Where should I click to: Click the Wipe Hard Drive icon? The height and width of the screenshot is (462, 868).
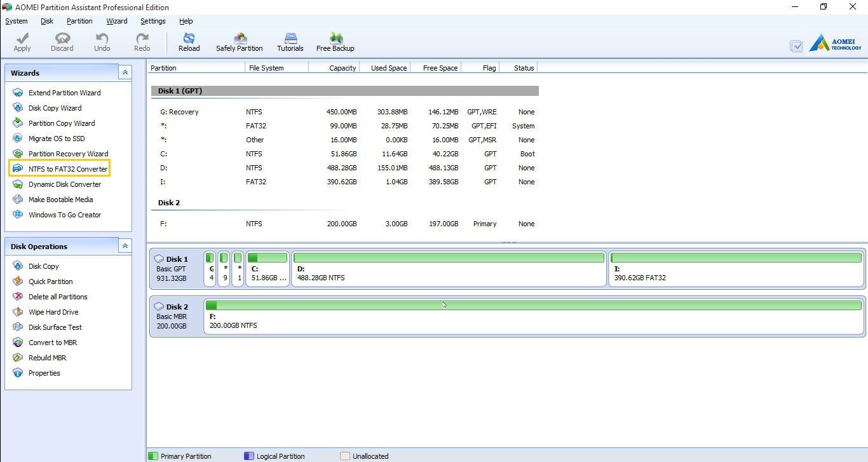pos(18,312)
